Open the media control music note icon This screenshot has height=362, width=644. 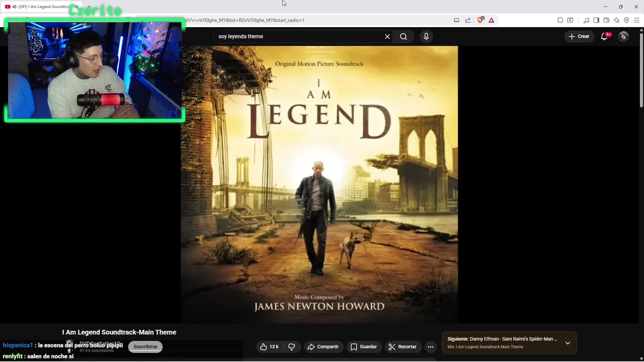(586, 20)
